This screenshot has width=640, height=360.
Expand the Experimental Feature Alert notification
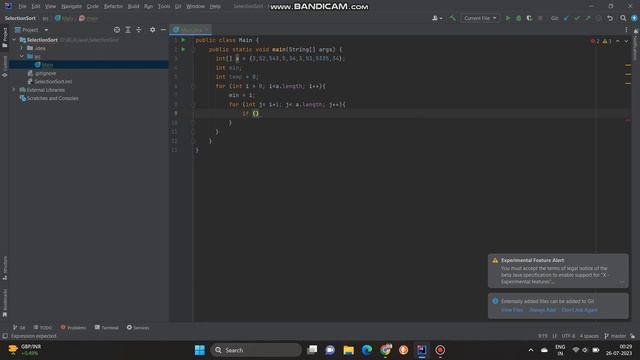click(x=622, y=282)
